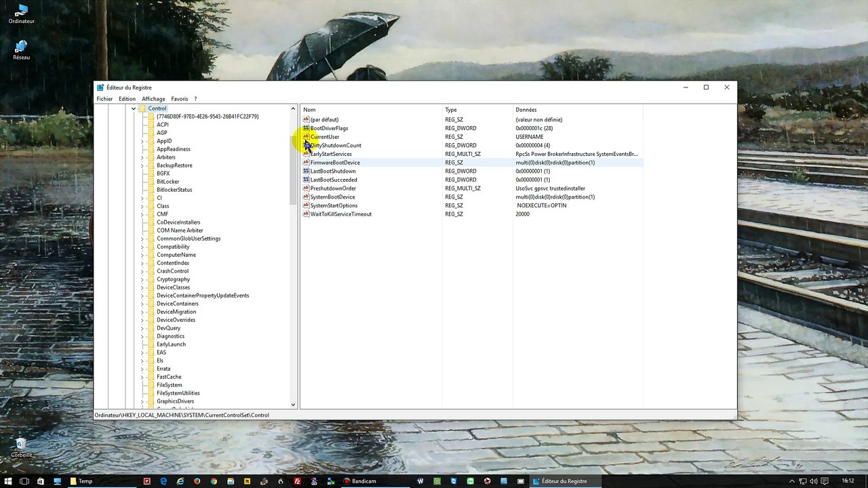Sort values by the Type column header
Viewport: 868px width, 488px height.
click(x=477, y=110)
